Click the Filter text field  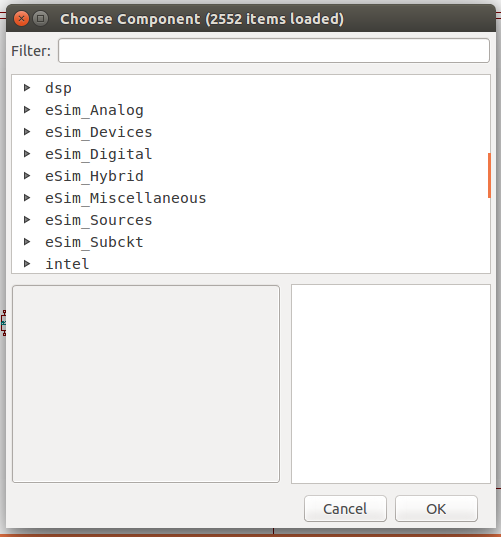(x=274, y=51)
